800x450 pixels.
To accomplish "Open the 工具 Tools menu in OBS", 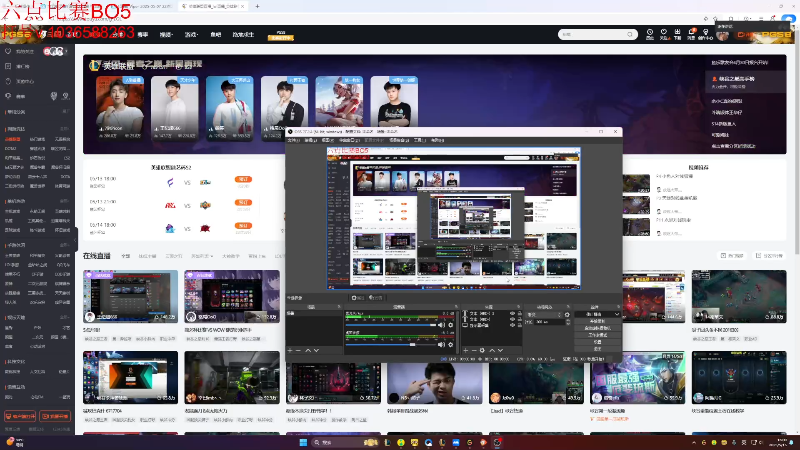I will (419, 140).
